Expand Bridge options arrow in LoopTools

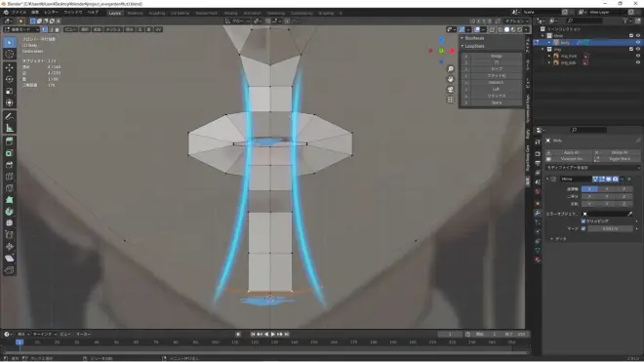tap(465, 56)
